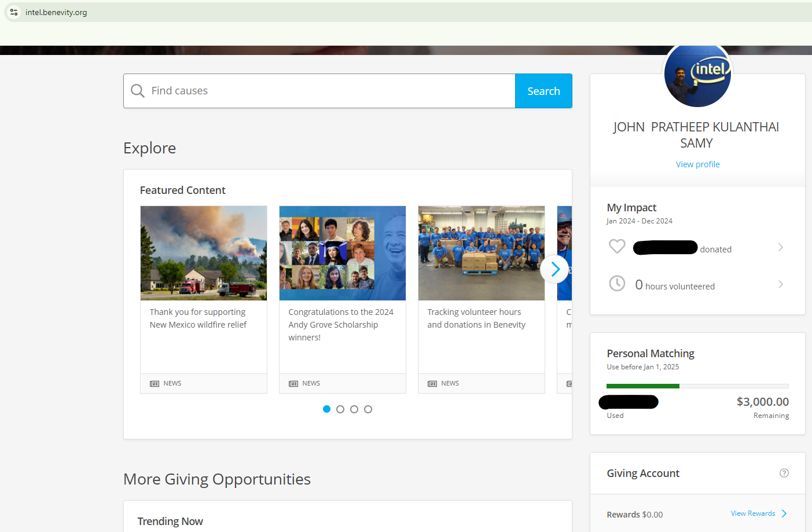The width and height of the screenshot is (812, 532).
Task: Click the clock icon beside hours volunteered
Action: [617, 284]
